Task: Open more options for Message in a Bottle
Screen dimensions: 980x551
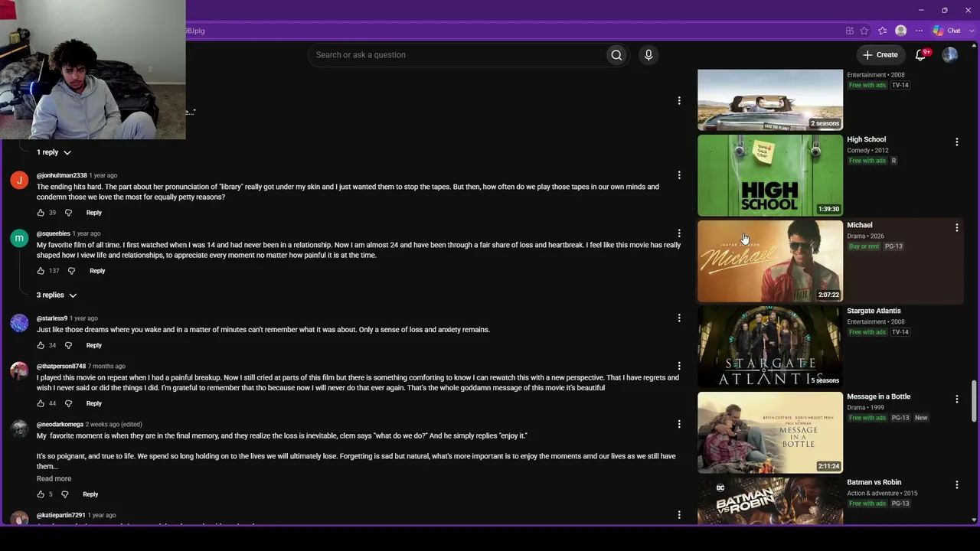Action: [x=957, y=399]
